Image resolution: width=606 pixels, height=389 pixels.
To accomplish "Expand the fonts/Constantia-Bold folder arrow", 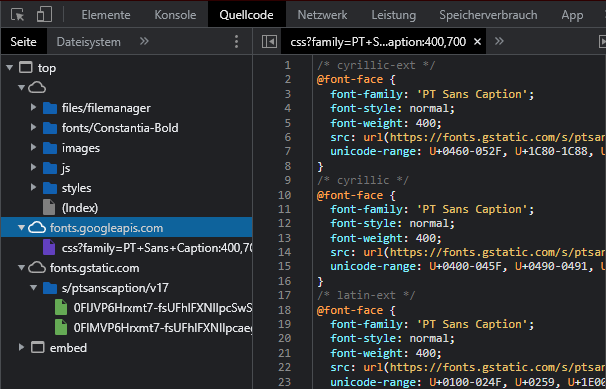I will [x=34, y=127].
